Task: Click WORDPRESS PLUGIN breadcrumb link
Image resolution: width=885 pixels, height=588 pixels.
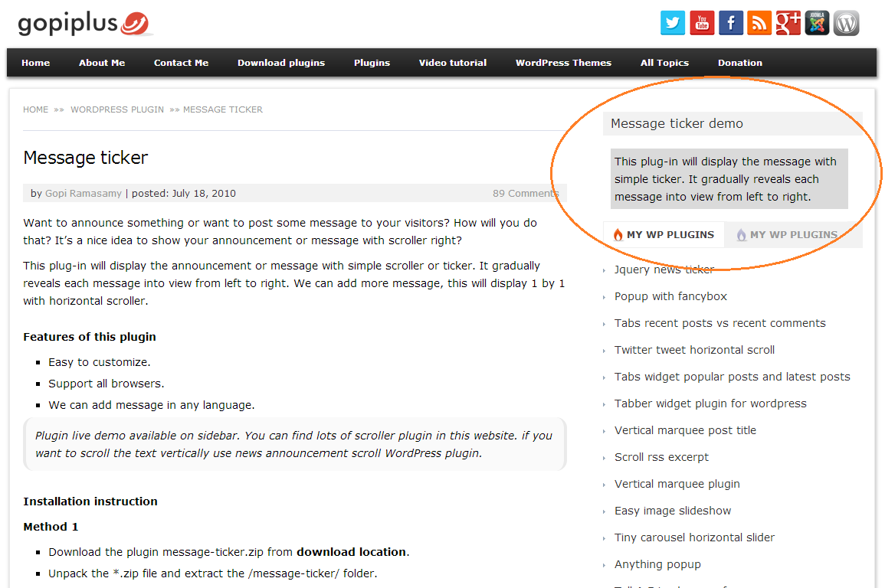Action: click(116, 109)
